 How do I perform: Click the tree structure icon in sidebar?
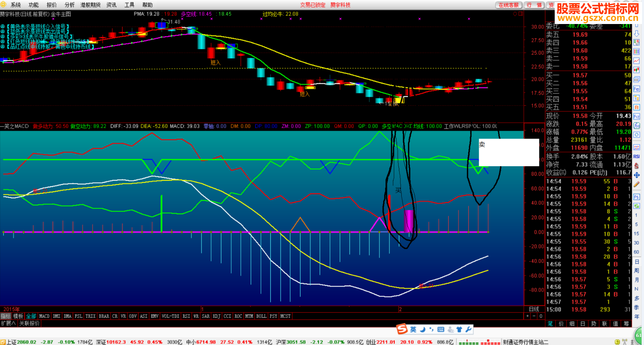pyautogui.click(x=637, y=98)
